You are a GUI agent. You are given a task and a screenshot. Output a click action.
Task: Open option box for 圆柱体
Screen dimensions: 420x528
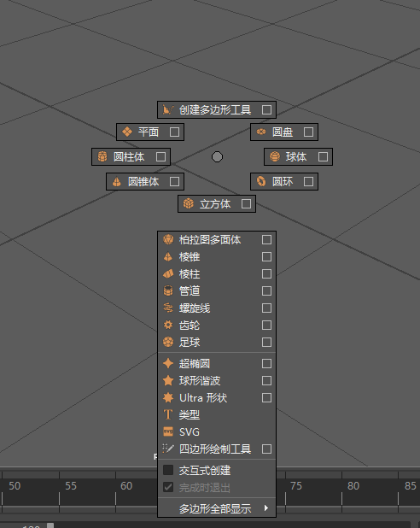click(160, 156)
